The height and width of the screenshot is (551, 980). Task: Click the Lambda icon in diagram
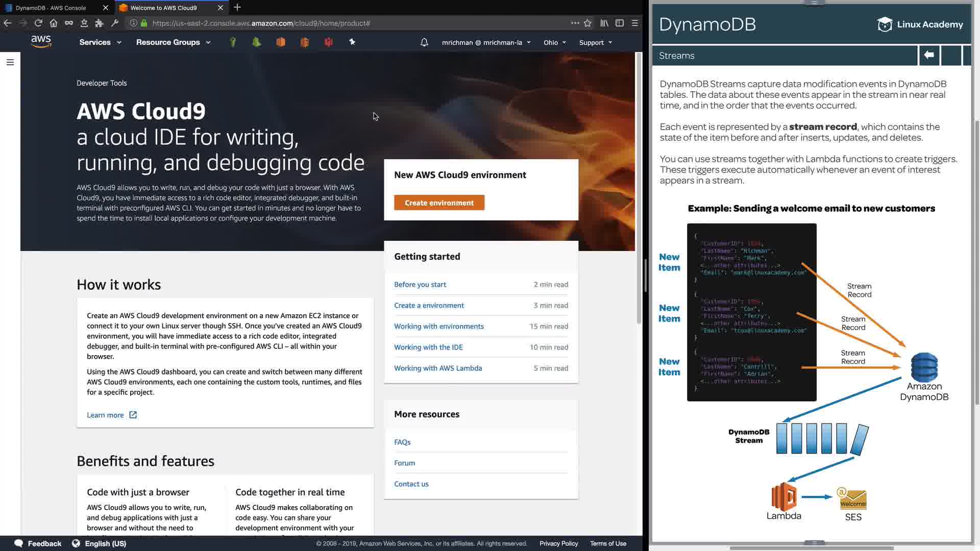(x=783, y=497)
